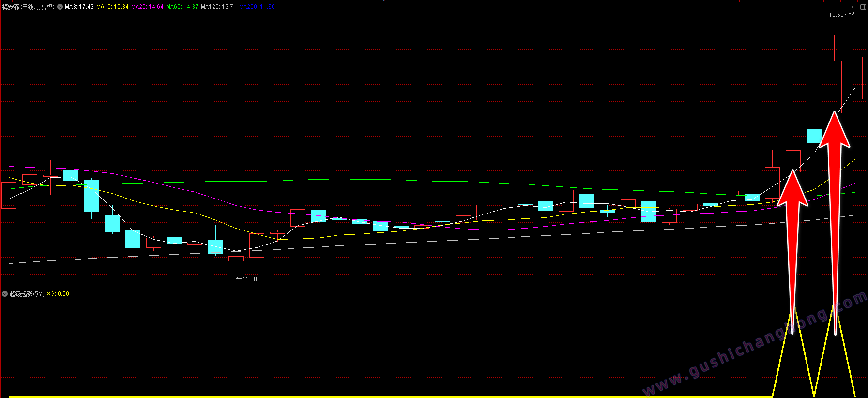Toggle the side panel icon
868x398 pixels.
(x=863, y=7)
